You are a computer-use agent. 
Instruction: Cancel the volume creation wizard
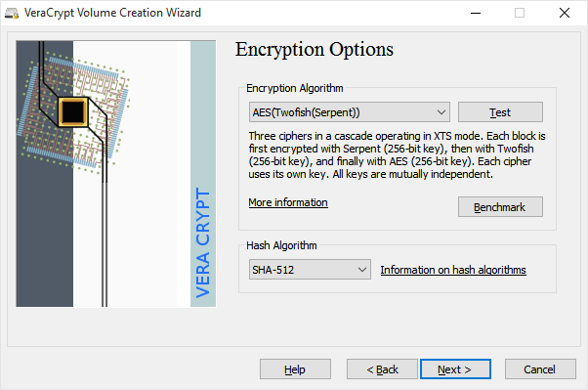(x=540, y=369)
